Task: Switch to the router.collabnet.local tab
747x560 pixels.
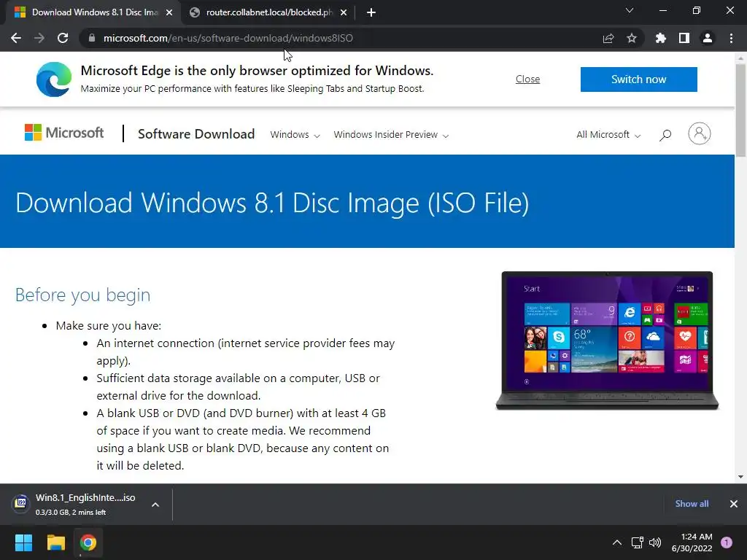Action: 269,12
